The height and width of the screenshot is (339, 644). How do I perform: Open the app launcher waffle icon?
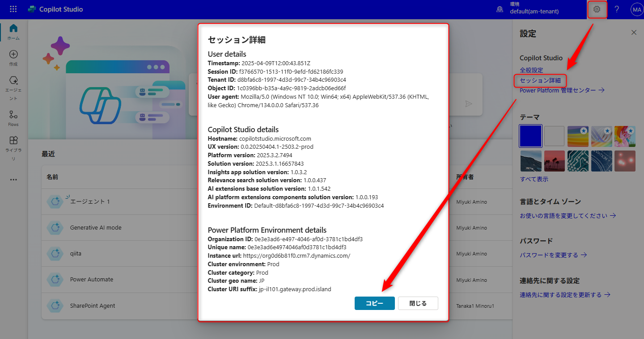13,9
